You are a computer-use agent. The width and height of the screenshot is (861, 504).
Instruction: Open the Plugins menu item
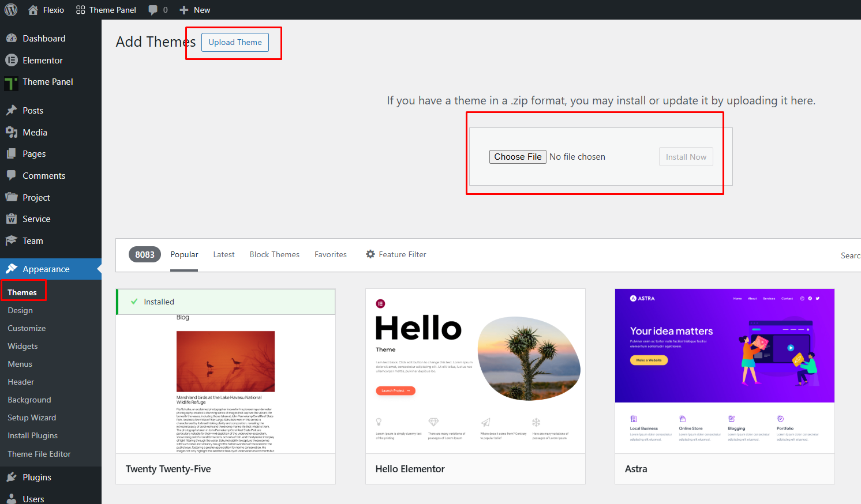[37, 477]
